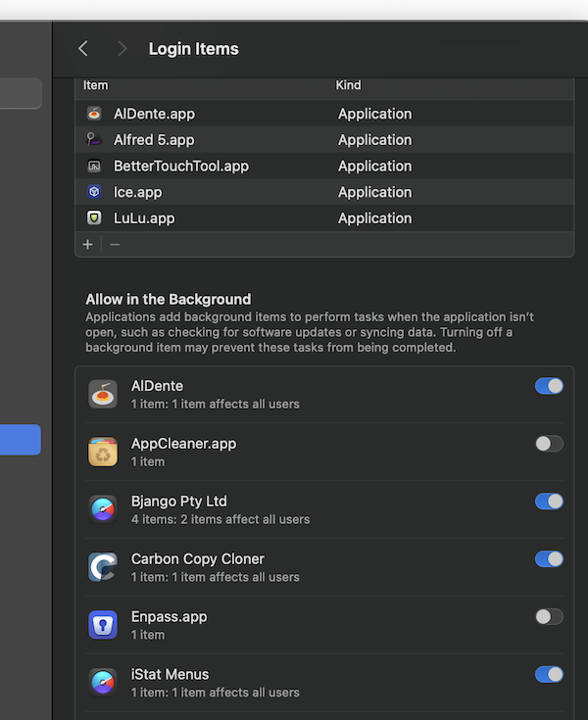This screenshot has height=720, width=588.
Task: Click Application kind for Alfred 5.app
Action: click(x=374, y=140)
